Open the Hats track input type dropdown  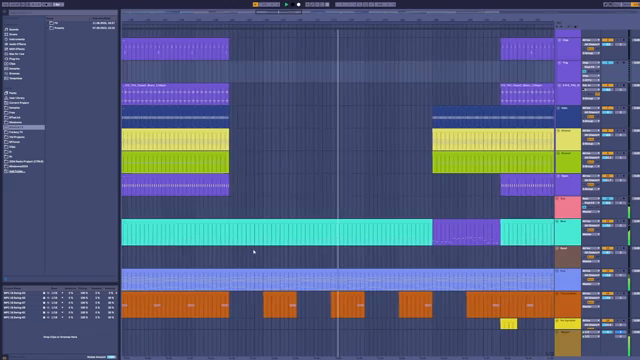coord(591,108)
